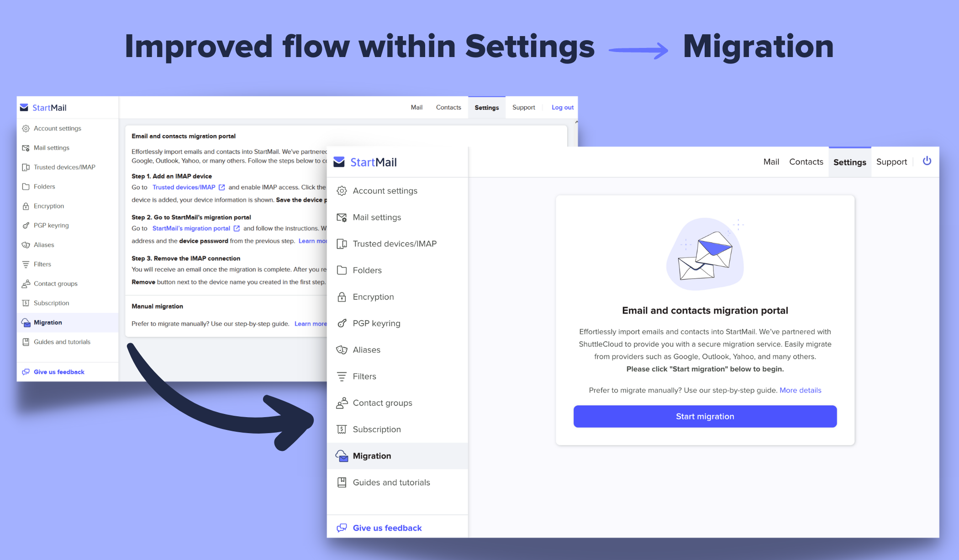This screenshot has width=959, height=560.
Task: Open Trusted devices/IMAP link in Step 1
Action: point(184,187)
